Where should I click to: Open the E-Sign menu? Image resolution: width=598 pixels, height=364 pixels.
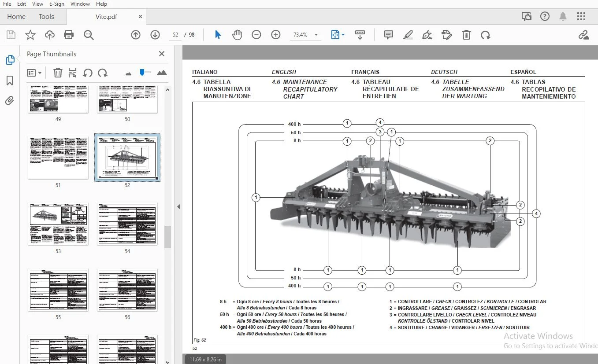pyautogui.click(x=57, y=4)
